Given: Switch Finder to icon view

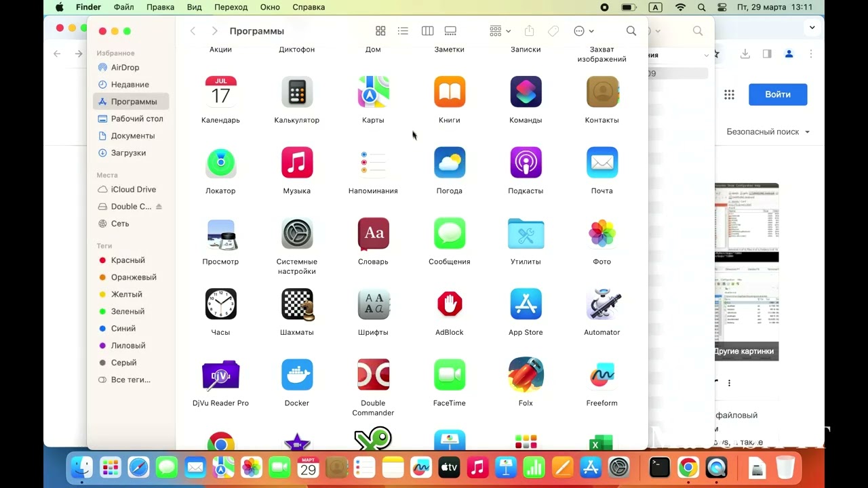Looking at the screenshot, I should pyautogui.click(x=380, y=31).
